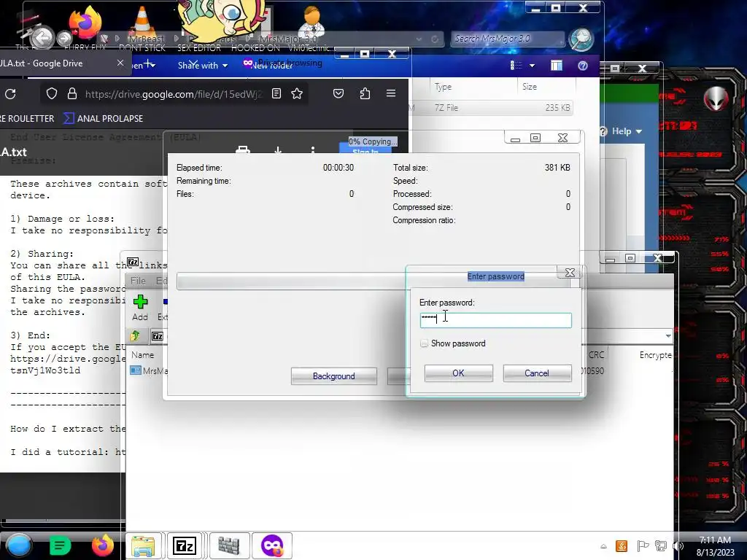Open Firefox from the taskbar
The height and width of the screenshot is (560, 747).
[102, 545]
